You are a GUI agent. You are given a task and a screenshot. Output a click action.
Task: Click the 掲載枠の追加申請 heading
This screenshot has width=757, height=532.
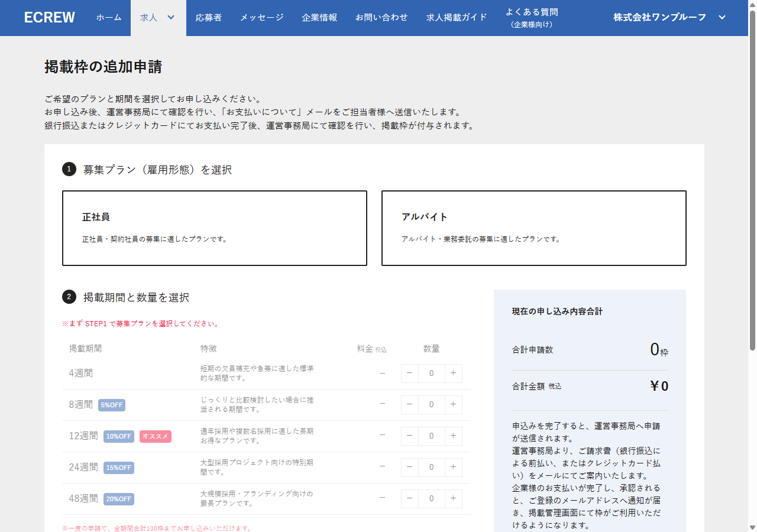pos(103,67)
